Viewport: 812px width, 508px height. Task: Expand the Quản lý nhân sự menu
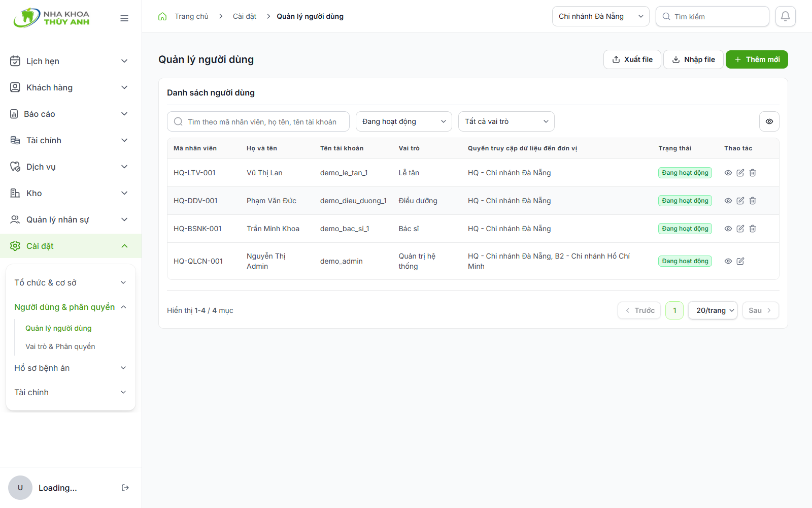pyautogui.click(x=71, y=219)
